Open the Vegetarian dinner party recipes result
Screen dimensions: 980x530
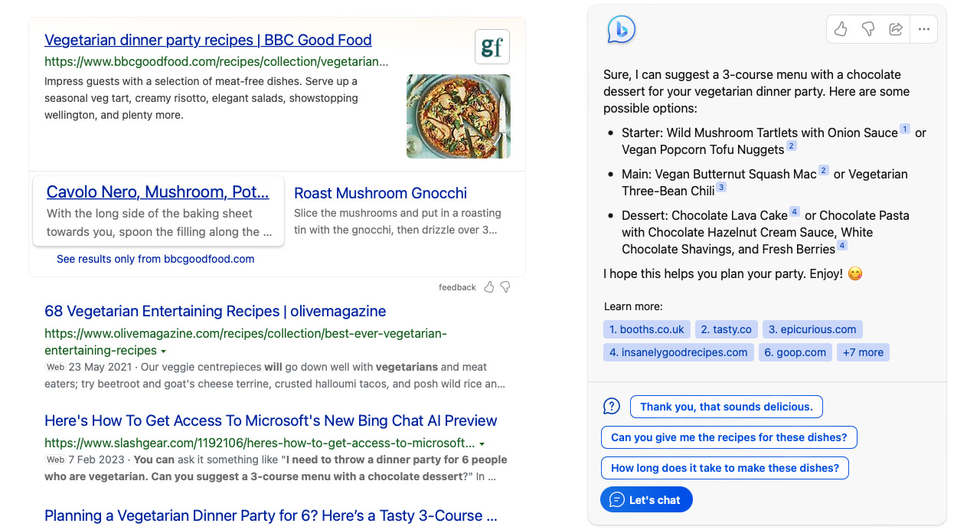pos(207,39)
